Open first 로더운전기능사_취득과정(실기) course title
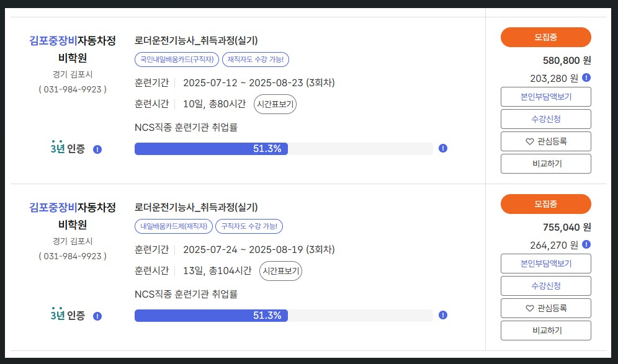This screenshot has height=364, width=618. pos(196,40)
